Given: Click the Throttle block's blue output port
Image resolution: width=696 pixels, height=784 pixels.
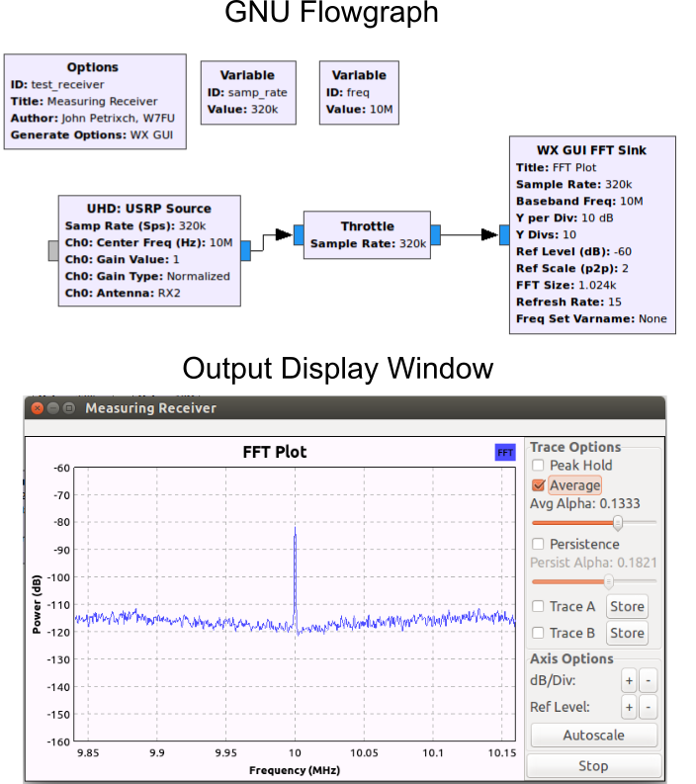Looking at the screenshot, I should (x=435, y=234).
